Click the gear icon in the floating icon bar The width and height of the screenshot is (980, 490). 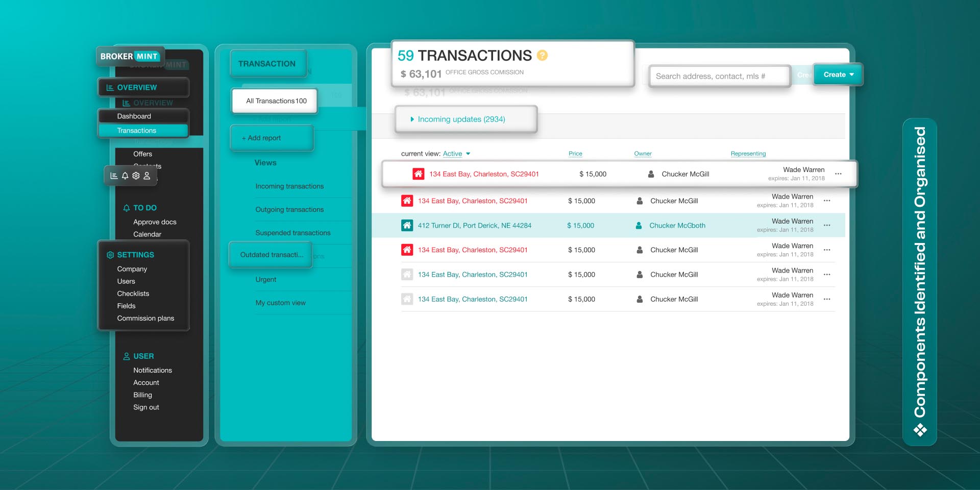[136, 176]
